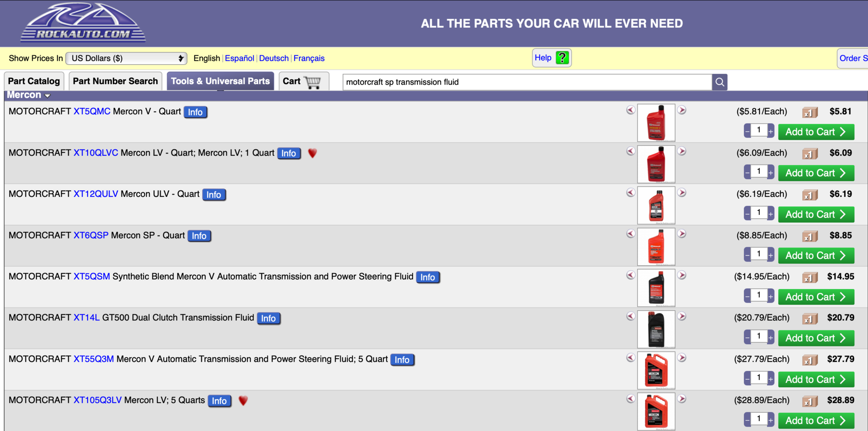Image resolution: width=868 pixels, height=431 pixels.
Task: Click the package icon beside $28.89 price
Action: point(810,401)
